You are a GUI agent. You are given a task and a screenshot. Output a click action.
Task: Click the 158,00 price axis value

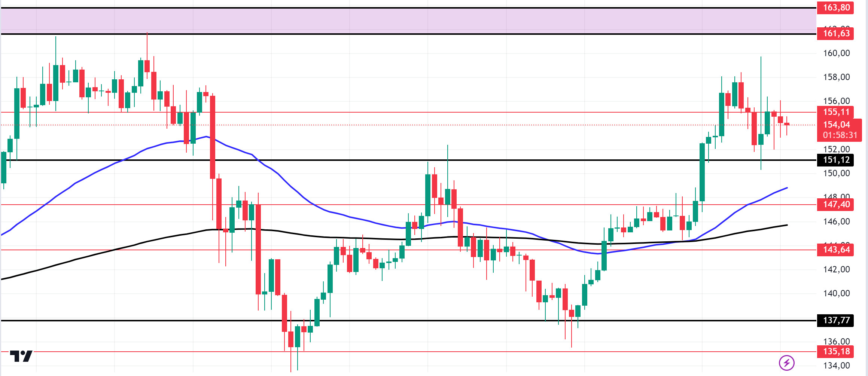tap(836, 77)
